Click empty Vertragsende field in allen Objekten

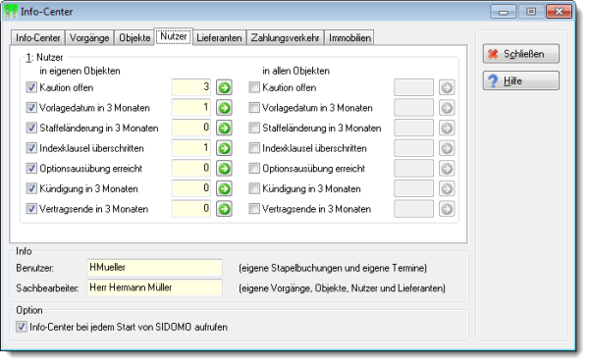413,209
